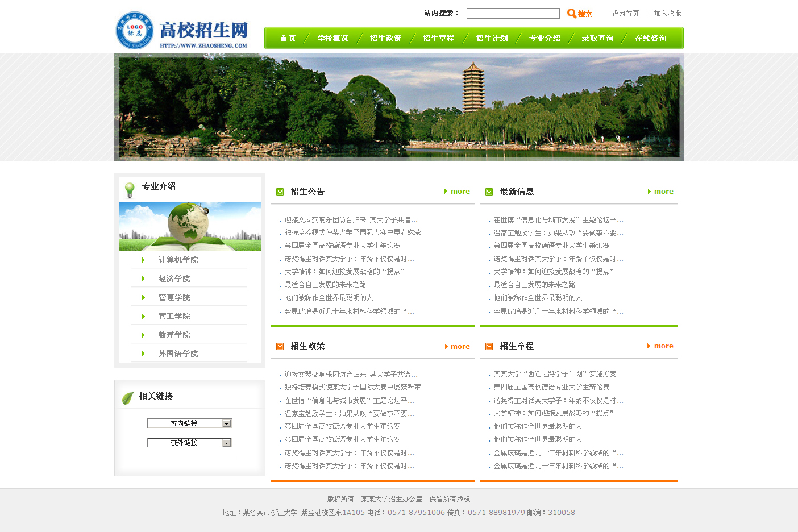Image resolution: width=798 pixels, height=532 pixels.
Task: Open 西迁之路学子计划 article in 招生章程
Action: (555, 374)
